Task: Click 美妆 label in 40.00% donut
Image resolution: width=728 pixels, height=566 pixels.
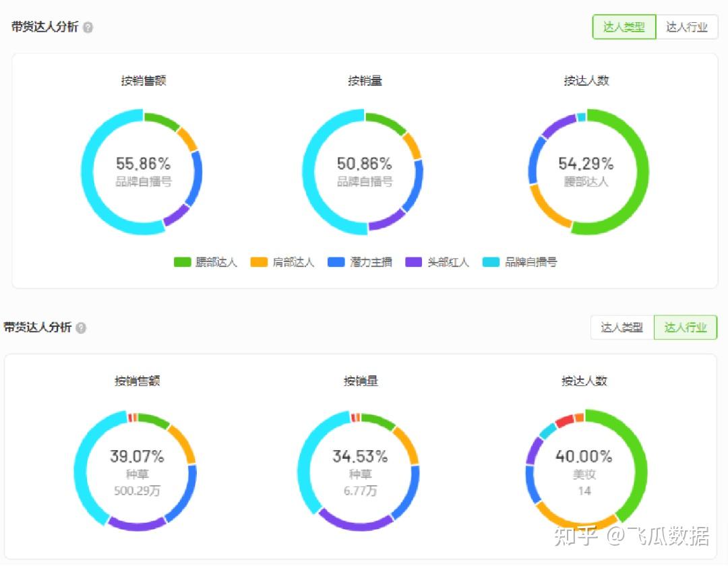Action: (584, 474)
